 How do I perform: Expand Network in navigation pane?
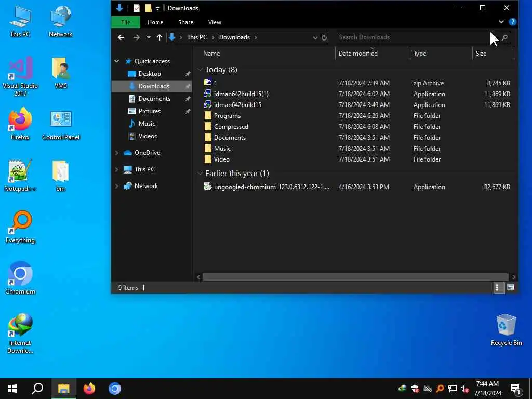click(x=117, y=186)
